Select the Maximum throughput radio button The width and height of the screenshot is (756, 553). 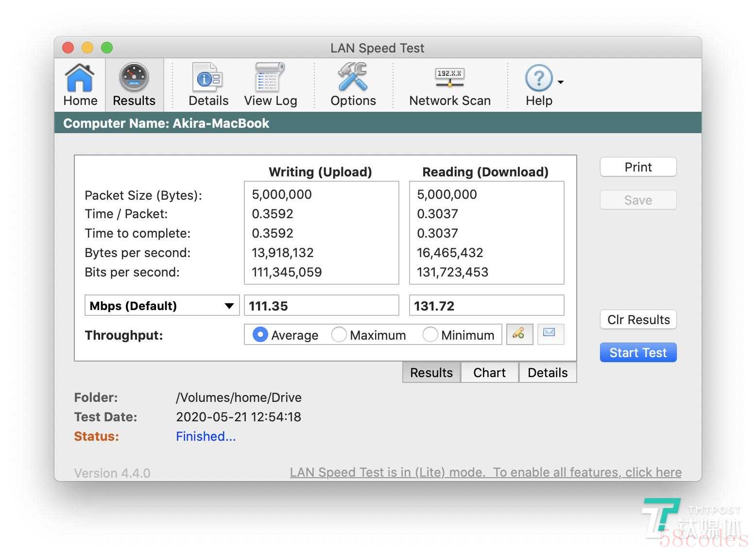point(339,335)
